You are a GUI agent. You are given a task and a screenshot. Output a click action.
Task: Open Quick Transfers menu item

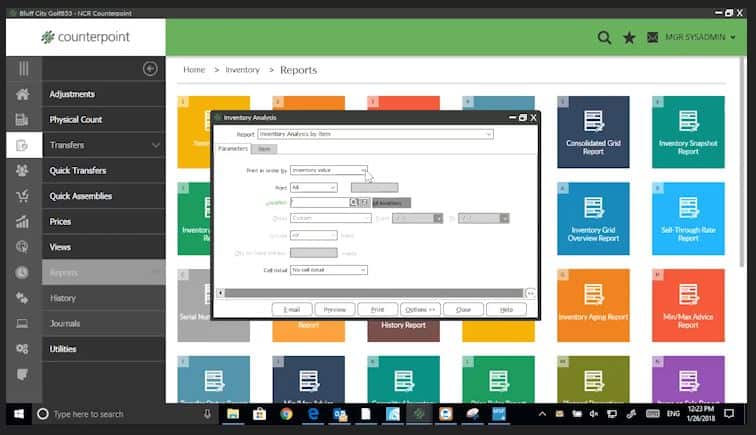(x=104, y=170)
